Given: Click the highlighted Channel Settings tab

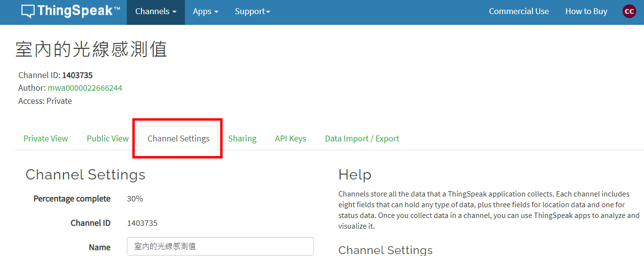Looking at the screenshot, I should click(179, 138).
